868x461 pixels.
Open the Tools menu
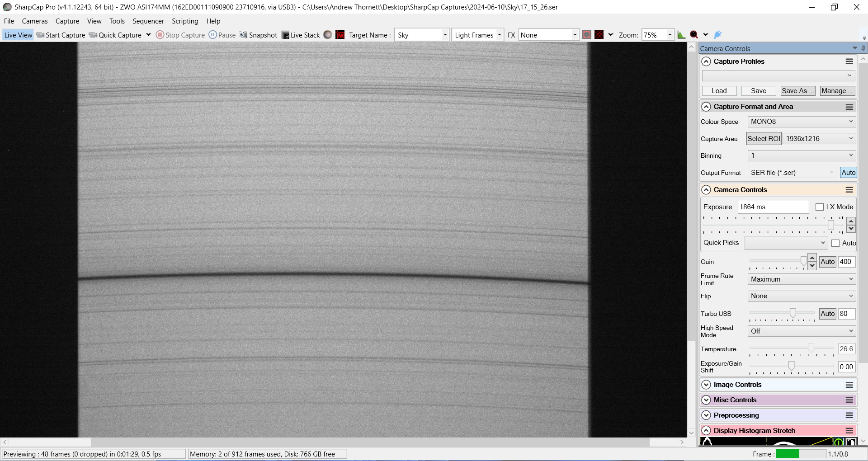click(x=117, y=21)
